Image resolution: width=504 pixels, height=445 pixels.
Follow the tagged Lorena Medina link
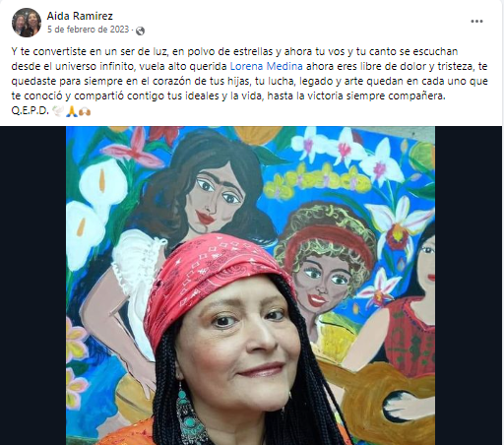point(266,66)
